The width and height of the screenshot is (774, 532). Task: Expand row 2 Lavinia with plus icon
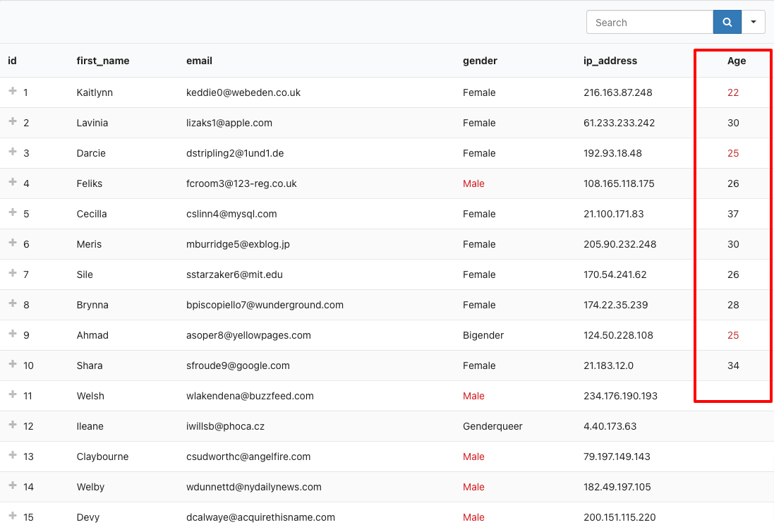[12, 122]
